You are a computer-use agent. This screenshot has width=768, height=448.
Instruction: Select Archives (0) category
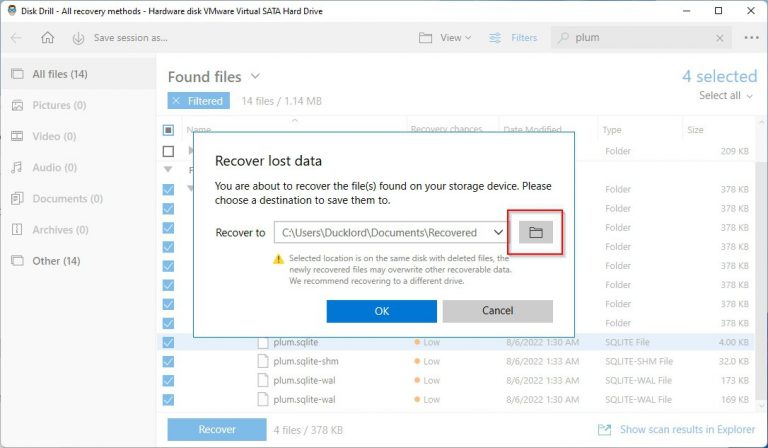coord(78,230)
